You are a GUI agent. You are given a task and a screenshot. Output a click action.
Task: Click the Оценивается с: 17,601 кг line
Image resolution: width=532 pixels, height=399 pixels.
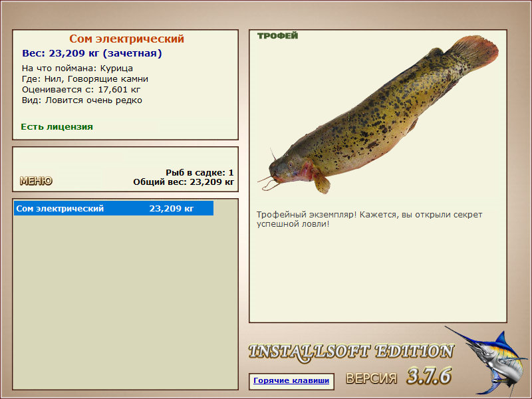(x=81, y=90)
